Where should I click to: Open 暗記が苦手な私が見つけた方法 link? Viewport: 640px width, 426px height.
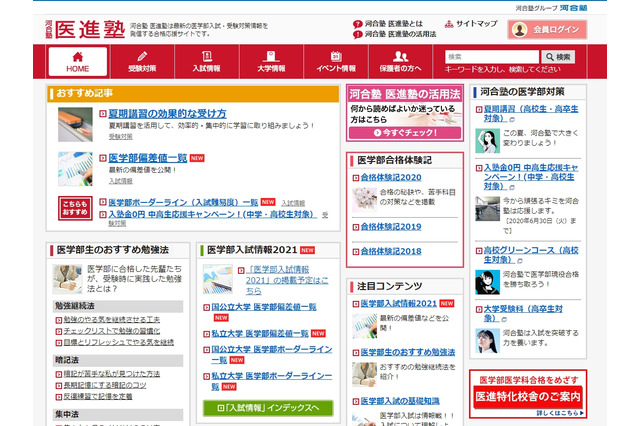111,374
